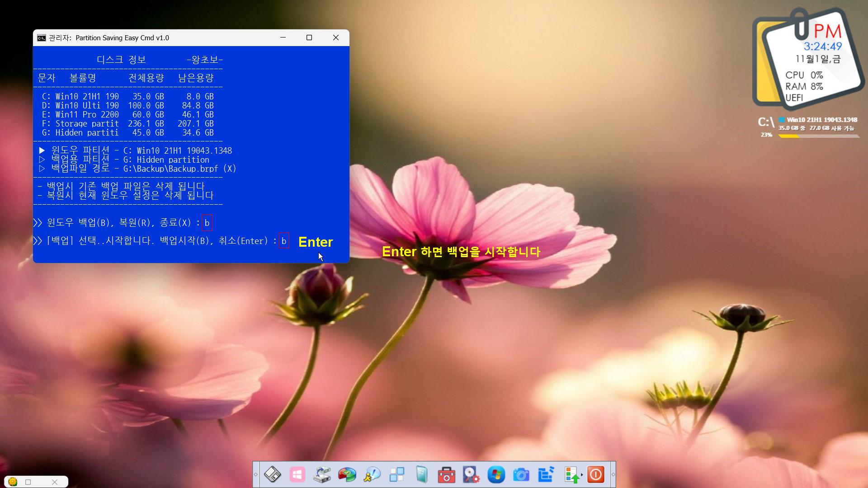Launch the blue camera screenshot tool
The width and height of the screenshot is (868, 488).
click(x=521, y=474)
